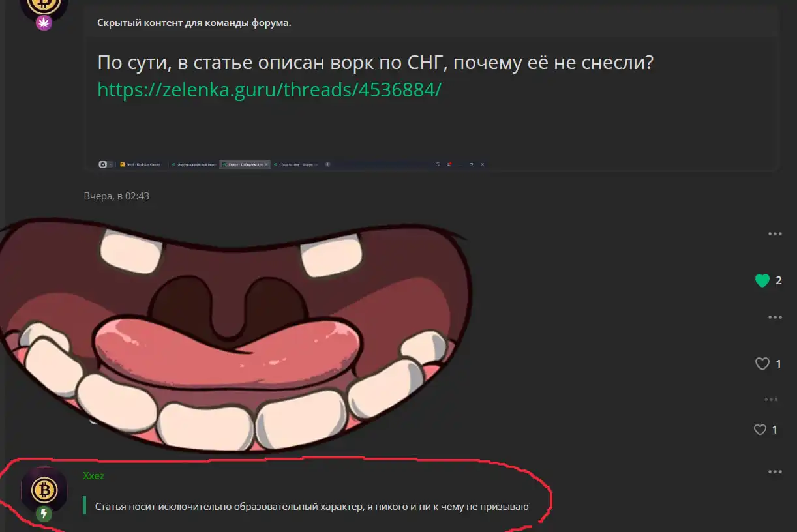Click the Скрытый контент для команды форума header
This screenshot has width=797, height=532.
tap(194, 23)
